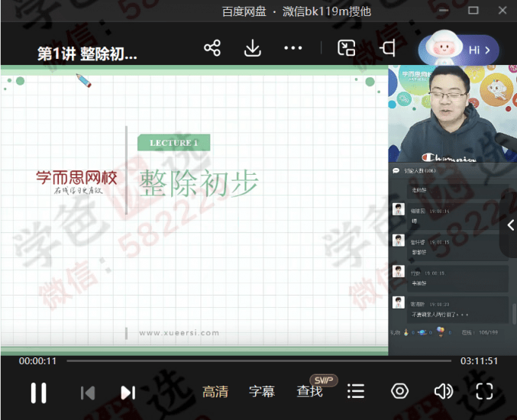Click the elapsed time 00:00:11
Screen dimensions: 517x420
pos(37,361)
